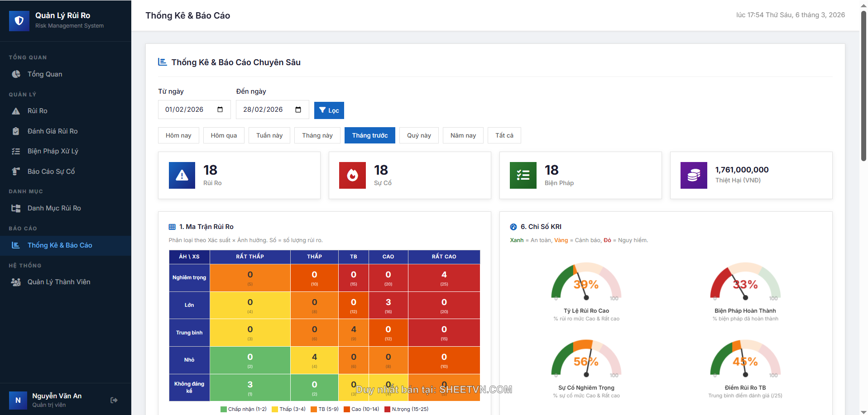Click the shield logo of Quản Lý Rủi Ro
Screen dimensions: 868x415
pos(19,20)
